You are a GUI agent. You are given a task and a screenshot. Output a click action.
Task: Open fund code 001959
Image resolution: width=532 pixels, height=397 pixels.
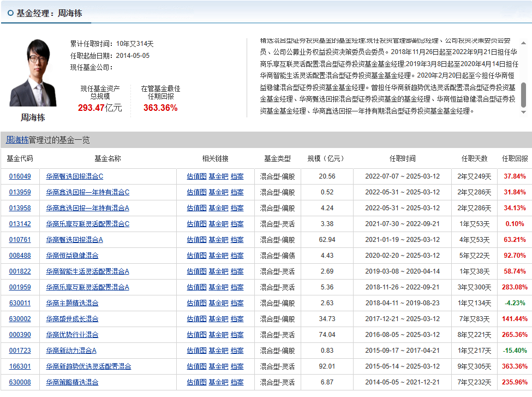(20, 287)
